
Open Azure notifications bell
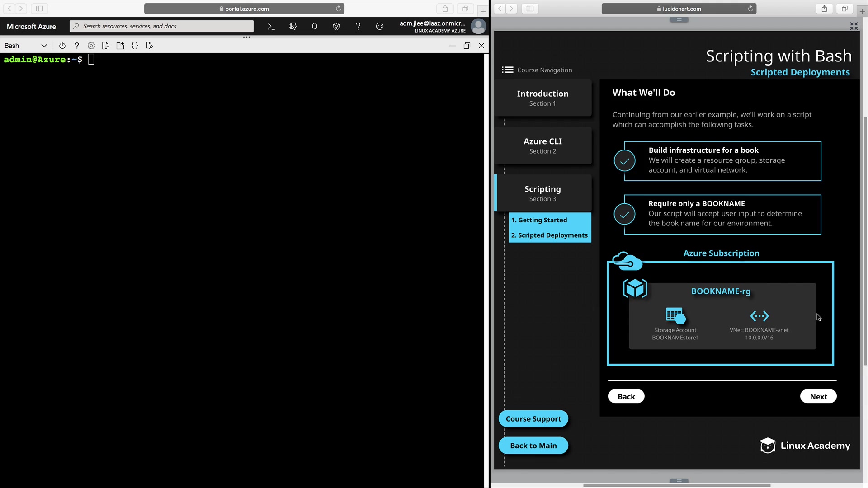pyautogui.click(x=314, y=26)
